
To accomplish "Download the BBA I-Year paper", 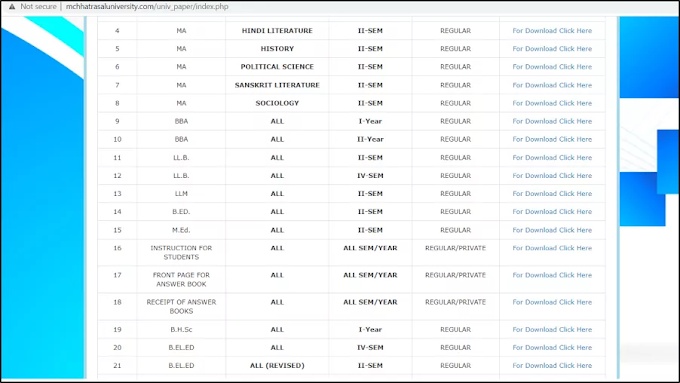I will coord(552,121).
